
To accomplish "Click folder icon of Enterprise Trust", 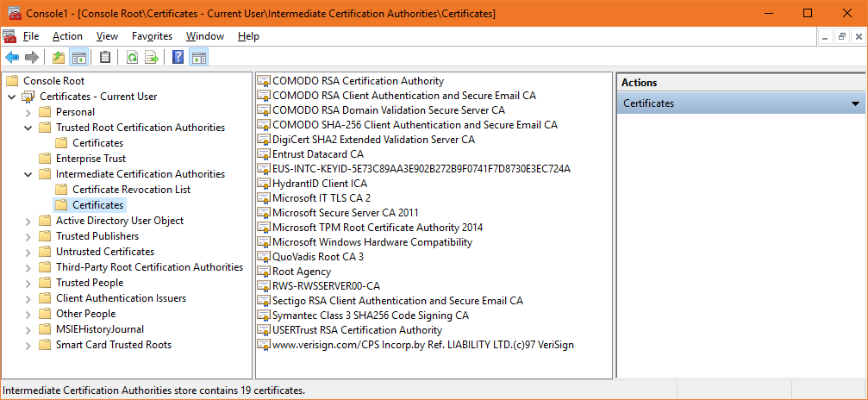I will point(45,159).
